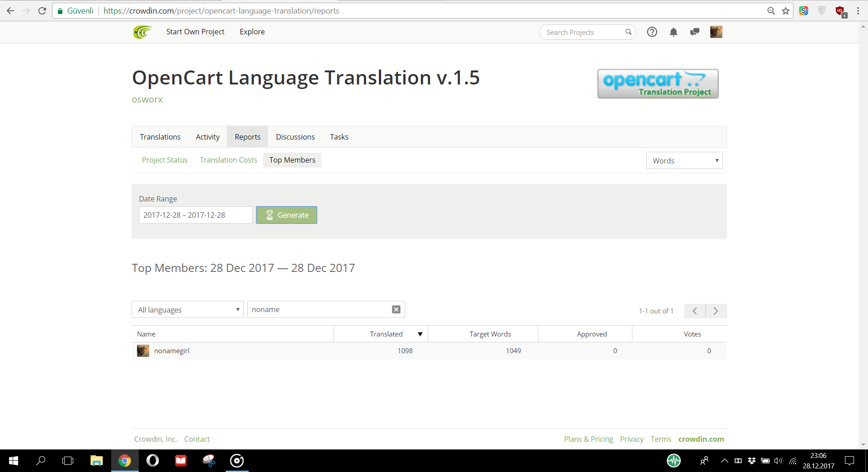868x472 pixels.
Task: Open the help question mark icon
Action: (x=652, y=32)
